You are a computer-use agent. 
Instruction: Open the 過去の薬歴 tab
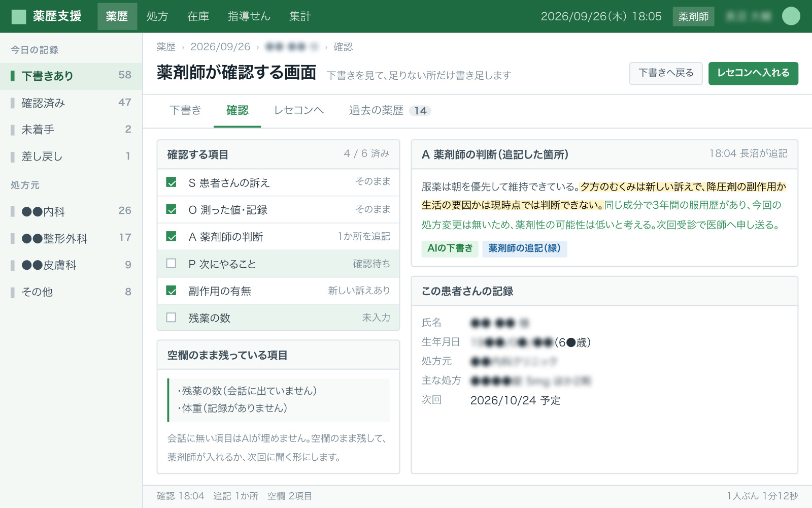[390, 110]
